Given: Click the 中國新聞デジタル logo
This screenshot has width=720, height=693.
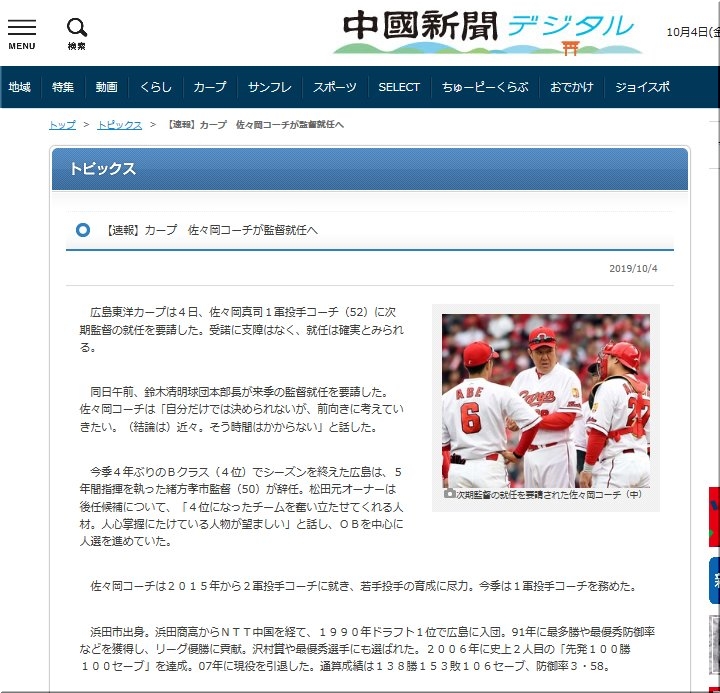Looking at the screenshot, I should (488, 32).
